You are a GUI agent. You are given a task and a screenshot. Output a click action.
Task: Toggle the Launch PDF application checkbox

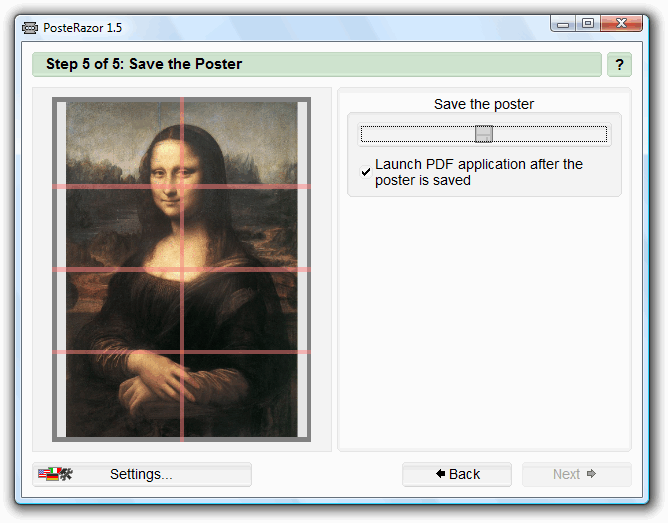pos(366,172)
